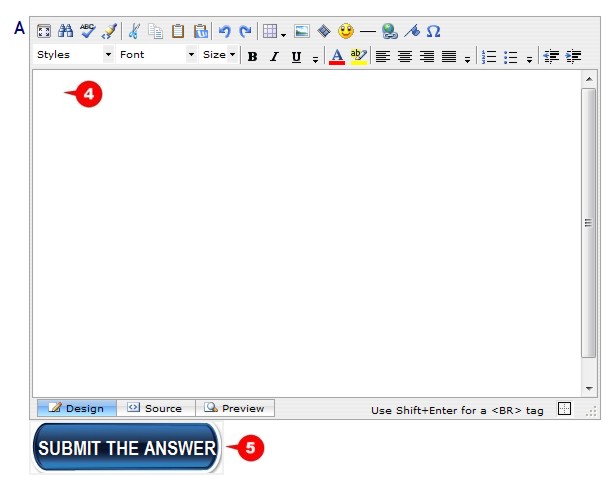Image resolution: width=614 pixels, height=477 pixels.
Task: Click inside the answer text area
Action: click(307, 234)
